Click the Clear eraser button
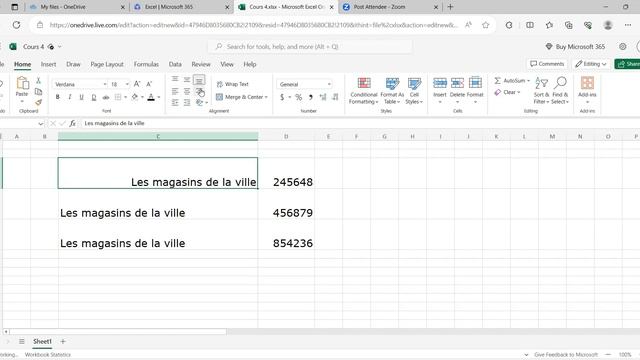The height and width of the screenshot is (360, 640). tap(507, 92)
